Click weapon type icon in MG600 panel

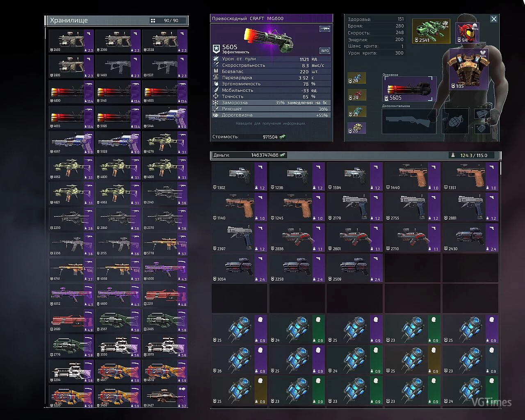325,29
